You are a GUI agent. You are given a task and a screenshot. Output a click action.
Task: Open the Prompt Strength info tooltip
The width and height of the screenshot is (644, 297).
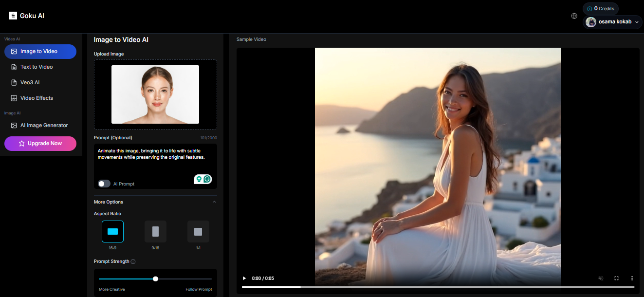click(132, 261)
